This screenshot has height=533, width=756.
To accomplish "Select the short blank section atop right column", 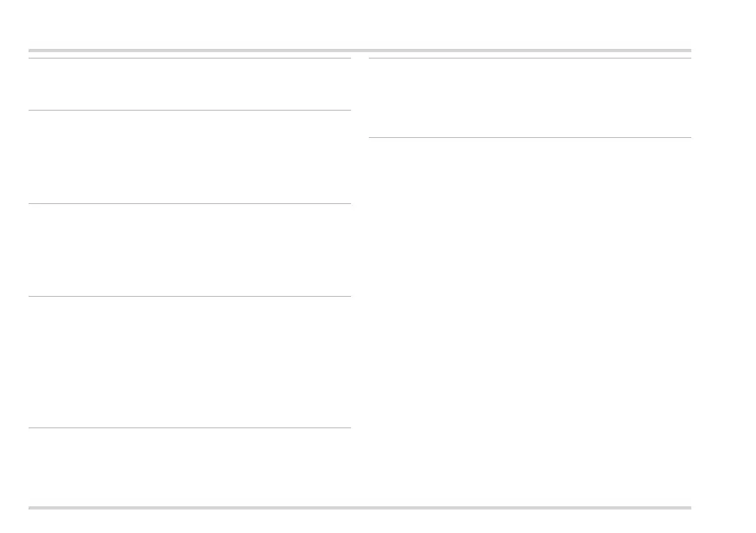I will 529,98.
